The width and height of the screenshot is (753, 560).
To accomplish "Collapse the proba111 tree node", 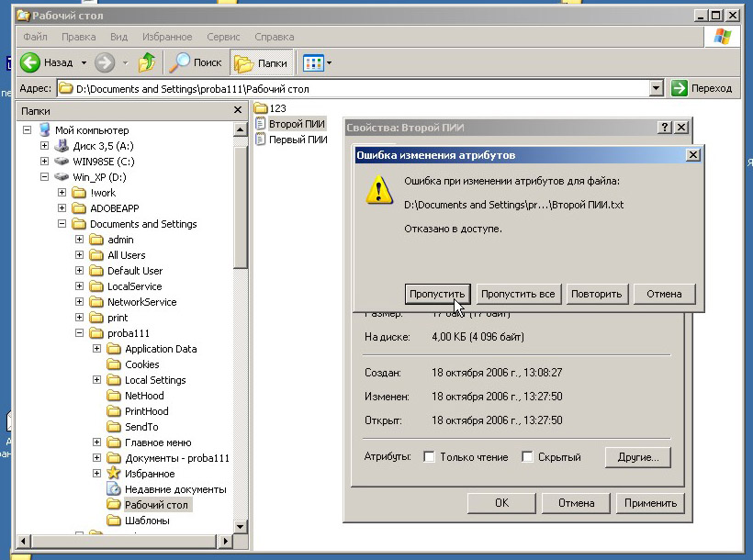I will (80, 333).
